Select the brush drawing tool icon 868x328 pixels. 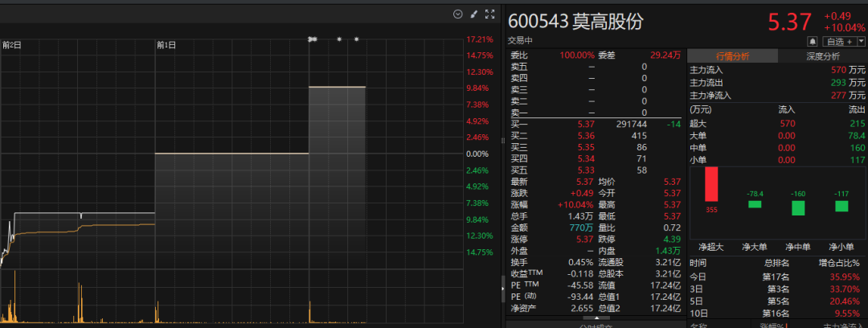point(474,14)
